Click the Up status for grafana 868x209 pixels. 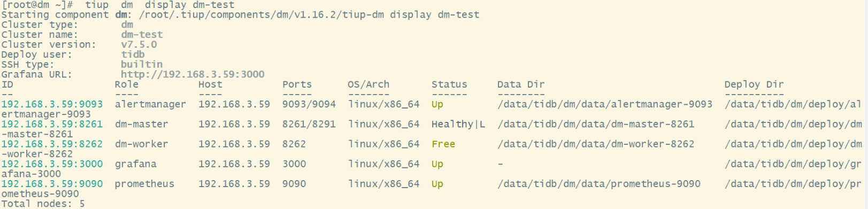point(437,164)
